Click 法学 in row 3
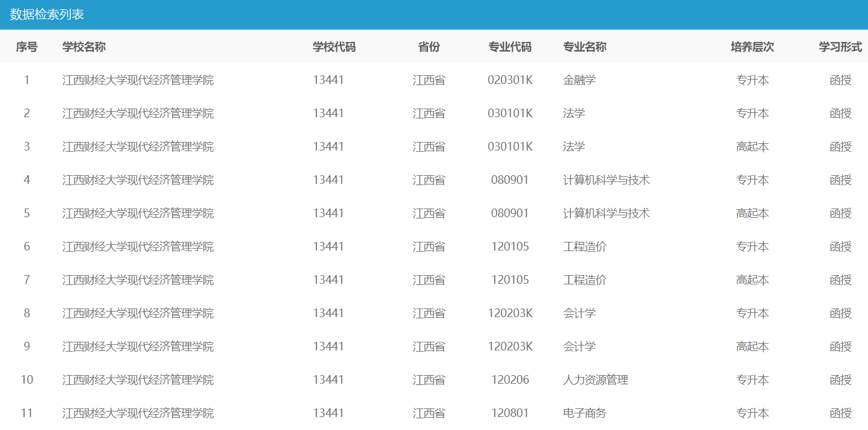Viewport: 868px width, 430px height. click(x=574, y=147)
